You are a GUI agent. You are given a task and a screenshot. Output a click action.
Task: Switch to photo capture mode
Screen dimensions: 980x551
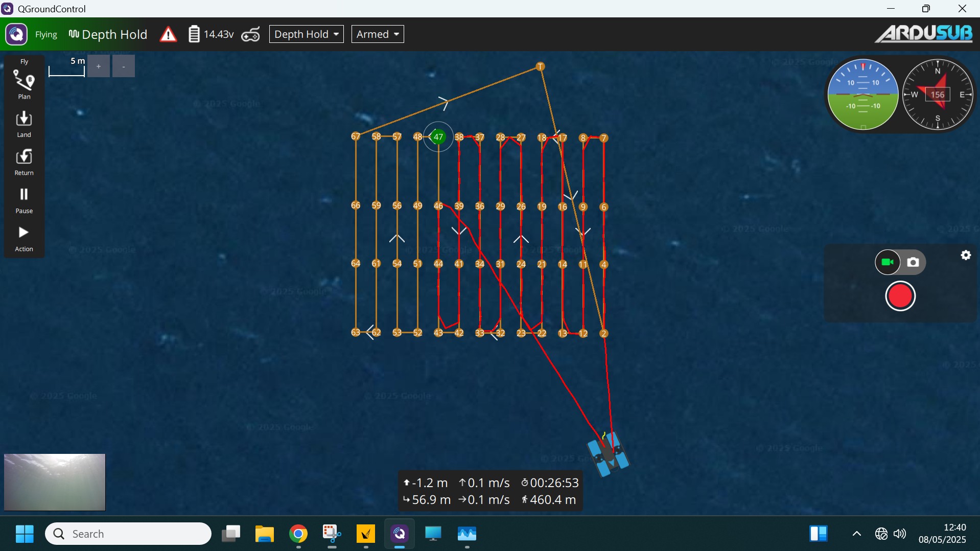914,262
